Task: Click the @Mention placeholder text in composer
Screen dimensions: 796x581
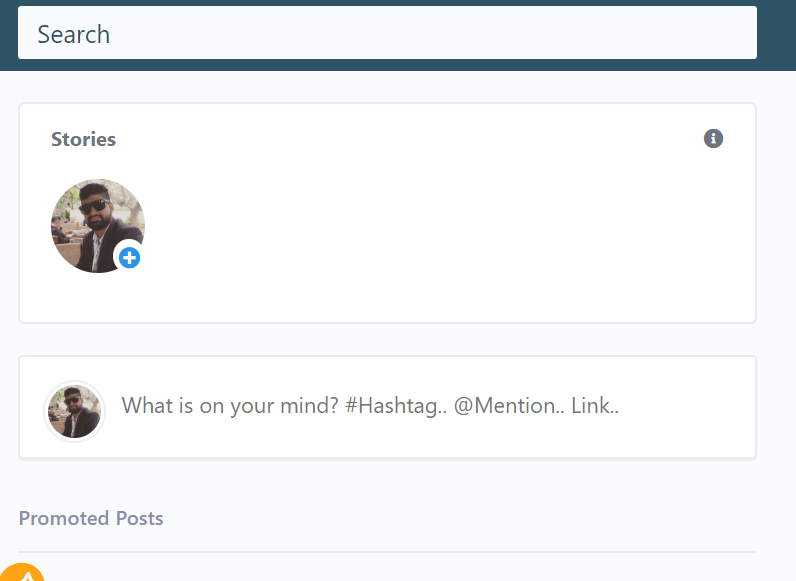Action: click(x=508, y=406)
